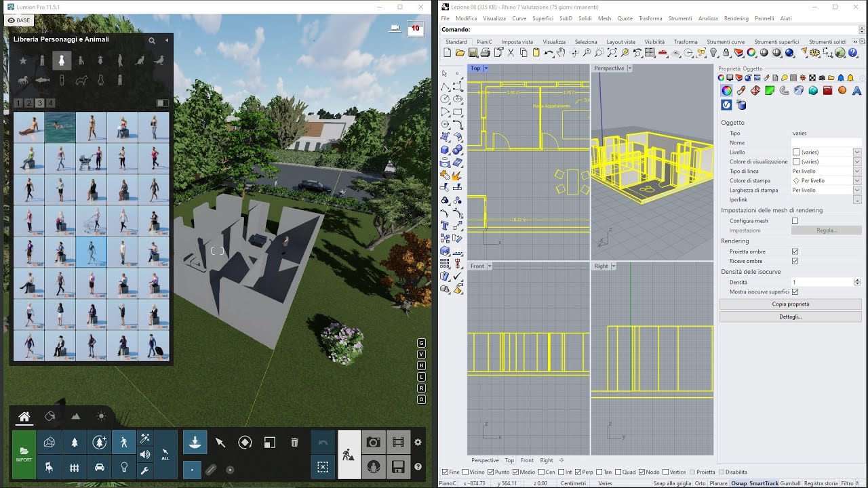Image resolution: width=868 pixels, height=488 pixels.
Task: Activate the Place object tool in Lumion
Action: click(x=195, y=442)
